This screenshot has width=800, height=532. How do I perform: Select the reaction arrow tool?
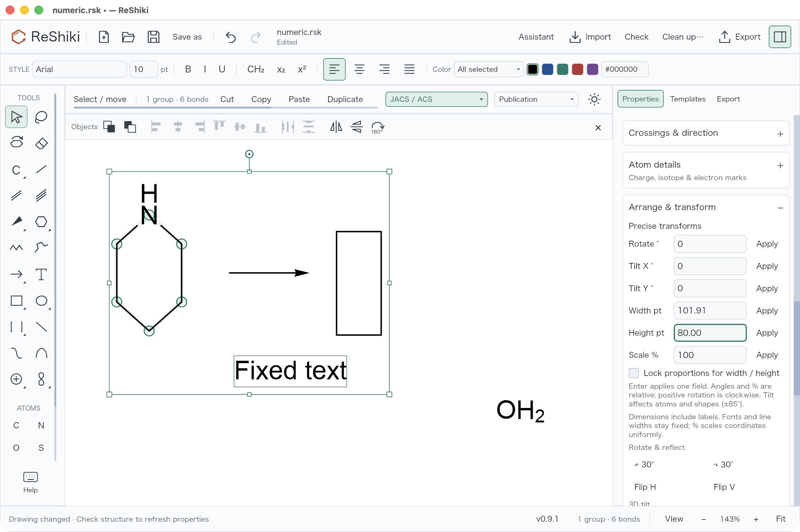(16, 274)
